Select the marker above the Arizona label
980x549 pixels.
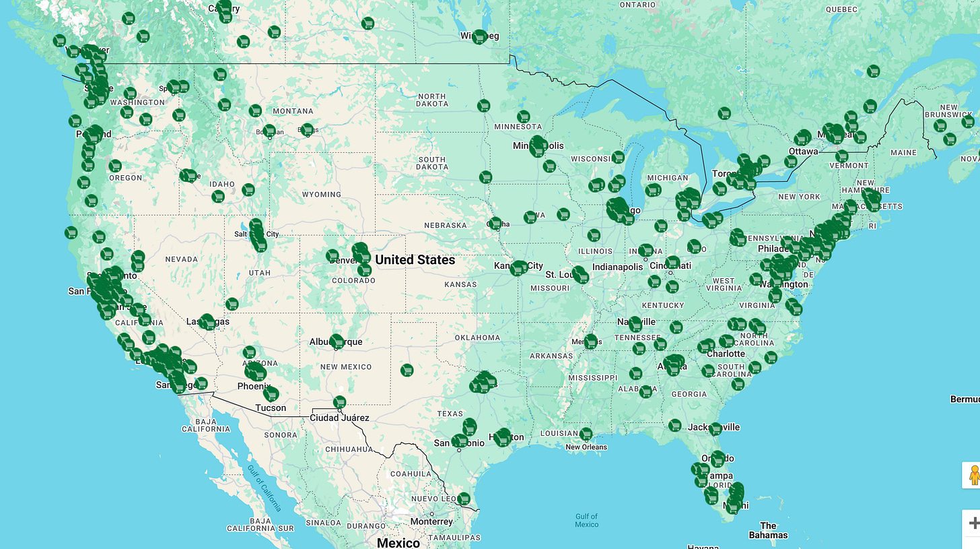point(250,352)
